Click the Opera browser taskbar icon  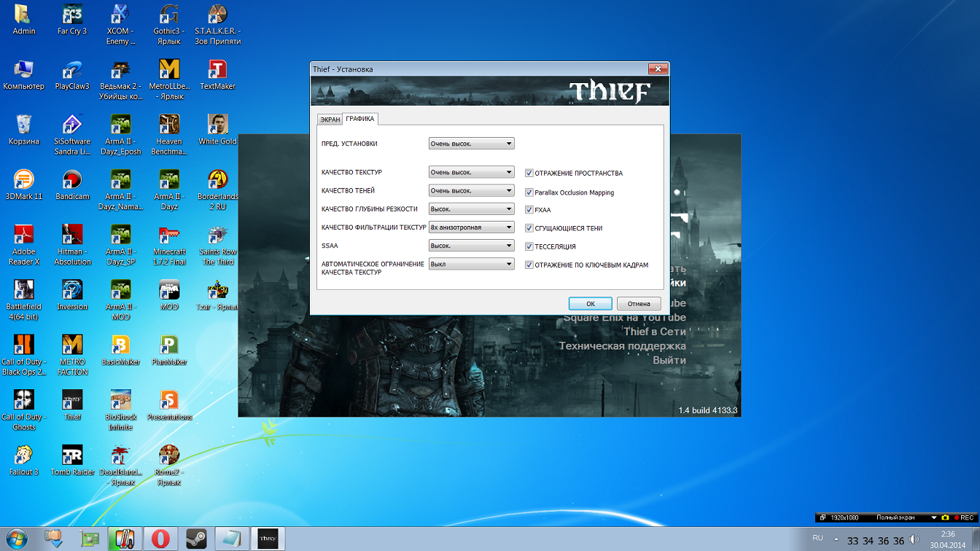click(160, 539)
